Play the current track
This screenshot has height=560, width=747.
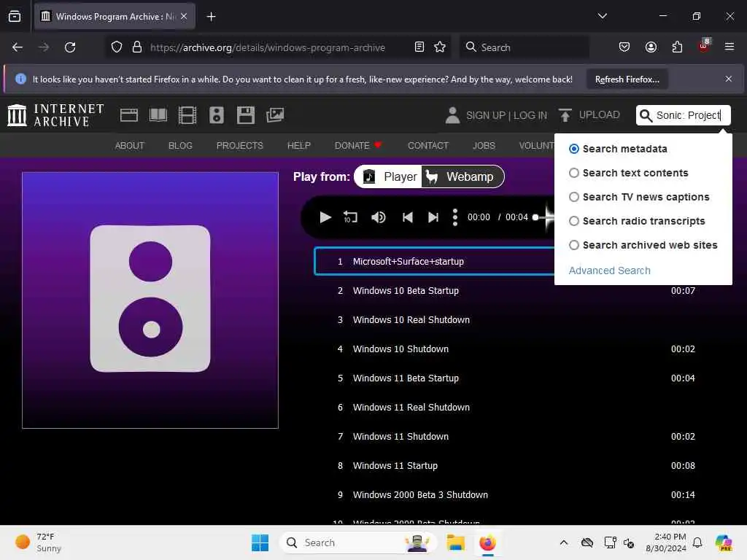[x=325, y=217]
